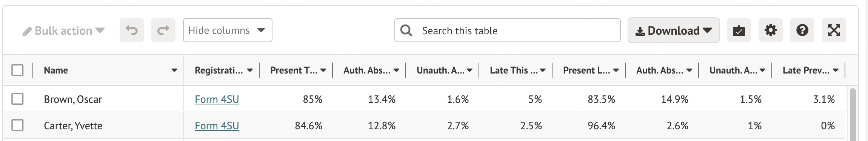Tick the select-all checkbox in header
The height and width of the screenshot is (141, 868).
[x=17, y=70]
